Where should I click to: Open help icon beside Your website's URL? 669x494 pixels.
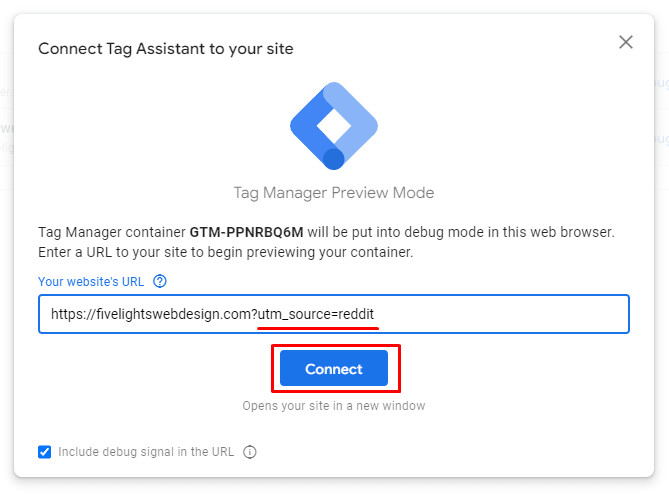(x=160, y=282)
